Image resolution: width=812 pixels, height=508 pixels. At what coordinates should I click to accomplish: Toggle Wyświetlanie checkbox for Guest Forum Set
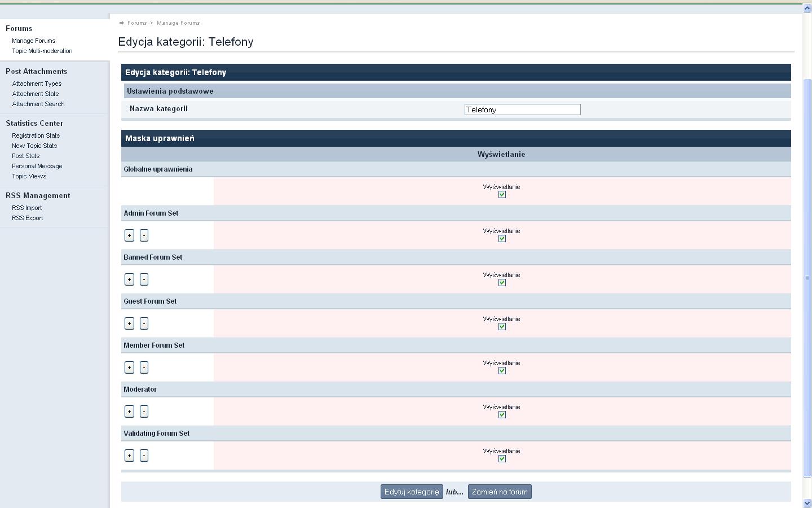coord(502,327)
